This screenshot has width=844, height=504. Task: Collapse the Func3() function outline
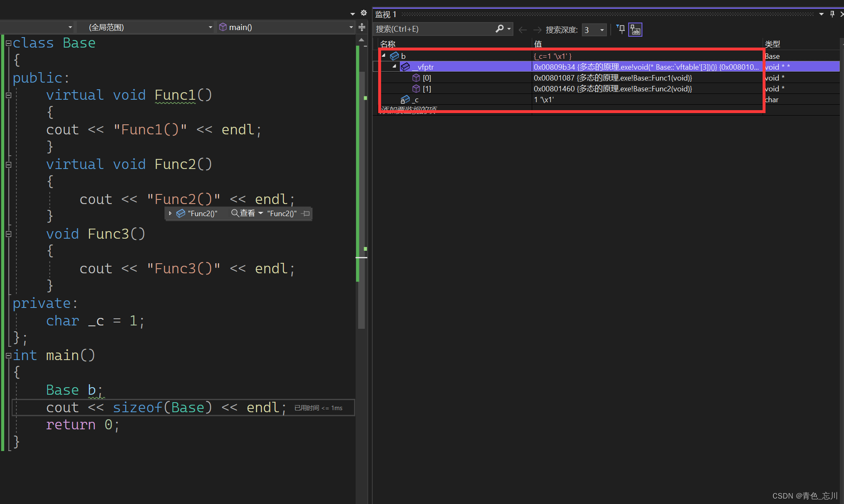point(8,234)
